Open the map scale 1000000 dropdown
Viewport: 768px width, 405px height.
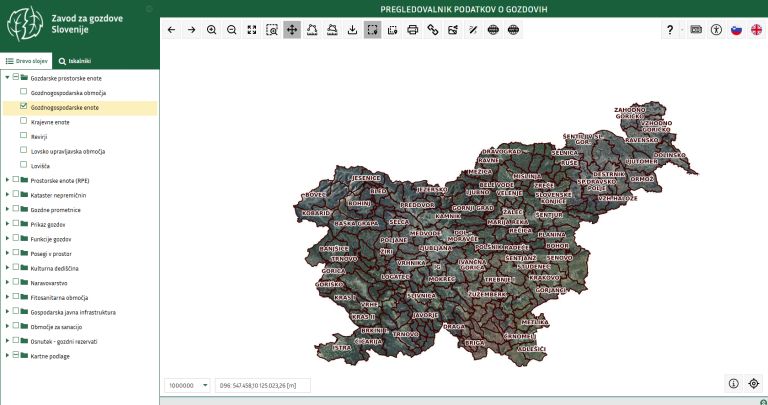tap(187, 385)
